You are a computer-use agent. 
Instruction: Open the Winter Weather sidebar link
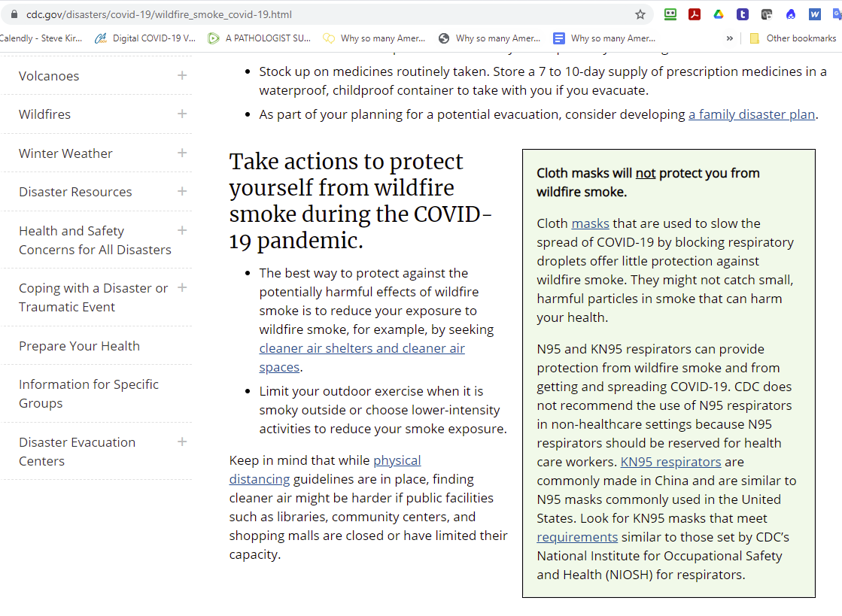65,153
